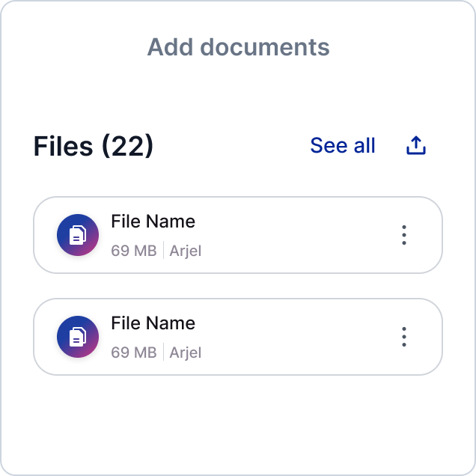
Task: Click the blank panel area below the file list
Action: coord(238,423)
